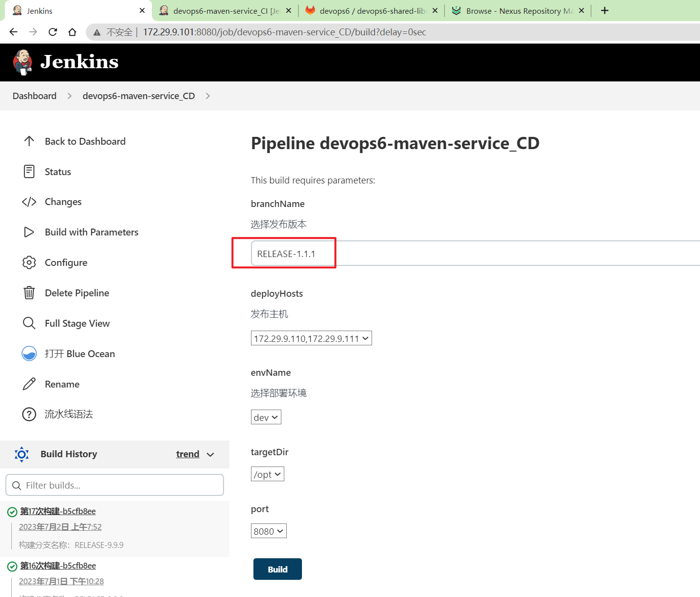Expand the devops6-maven-service_CD breadcrumb arrow
This screenshot has height=597, width=700.
[208, 96]
